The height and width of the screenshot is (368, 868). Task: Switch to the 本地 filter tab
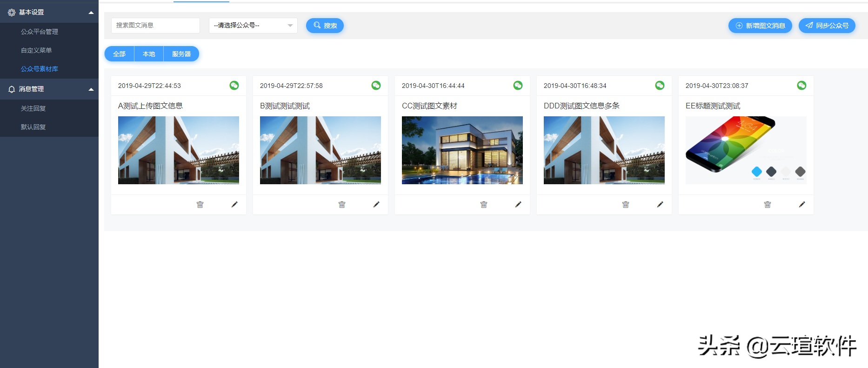click(149, 54)
